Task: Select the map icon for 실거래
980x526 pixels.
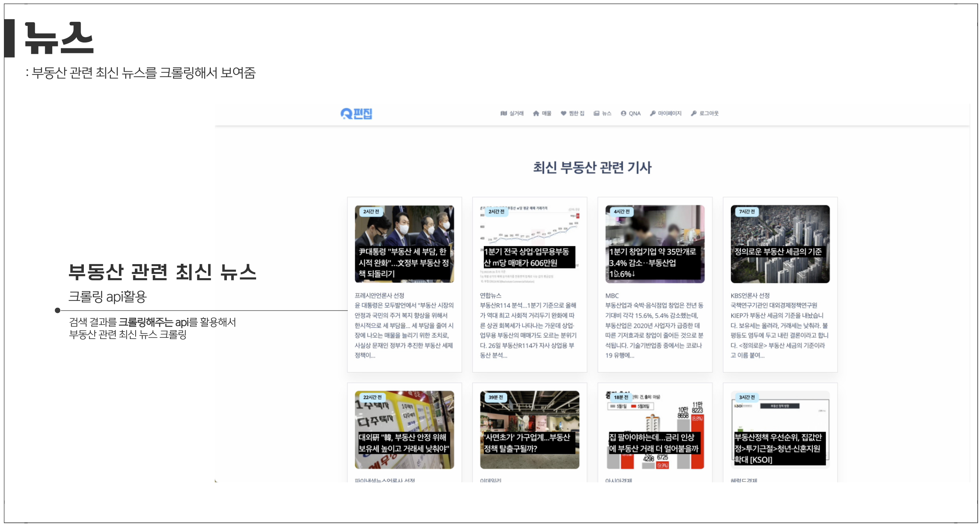Action: click(x=504, y=113)
